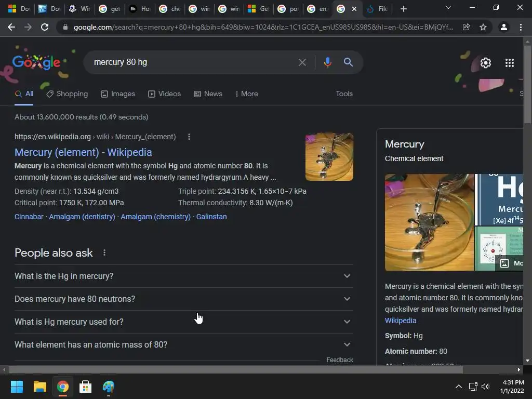This screenshot has height=399, width=532.
Task: Switch to the Images tab
Action: coord(118,94)
